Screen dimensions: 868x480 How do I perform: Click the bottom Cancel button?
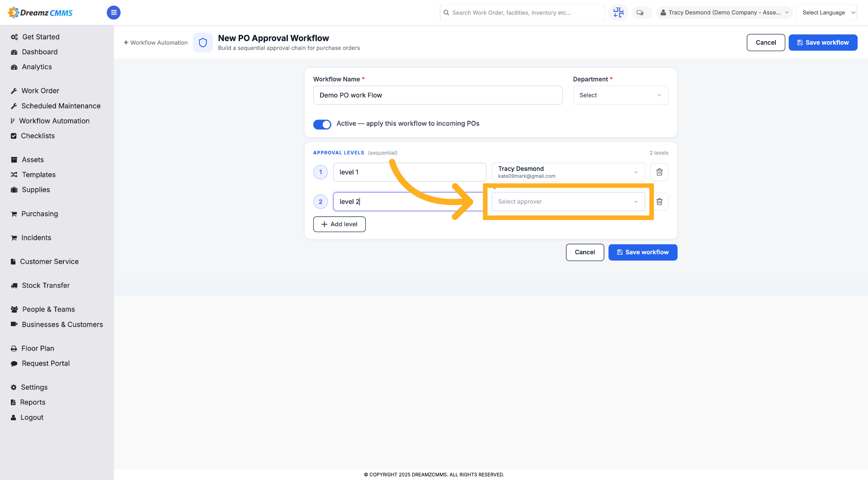pos(585,252)
